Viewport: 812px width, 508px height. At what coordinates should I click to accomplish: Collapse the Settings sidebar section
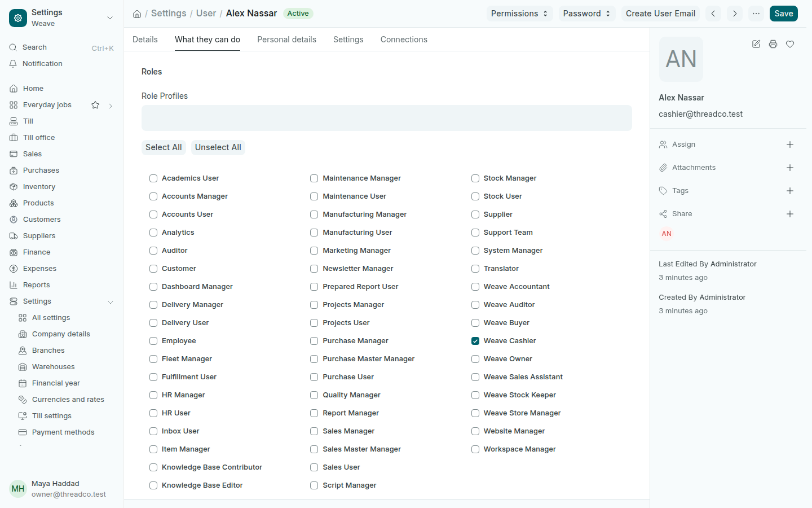(x=111, y=302)
